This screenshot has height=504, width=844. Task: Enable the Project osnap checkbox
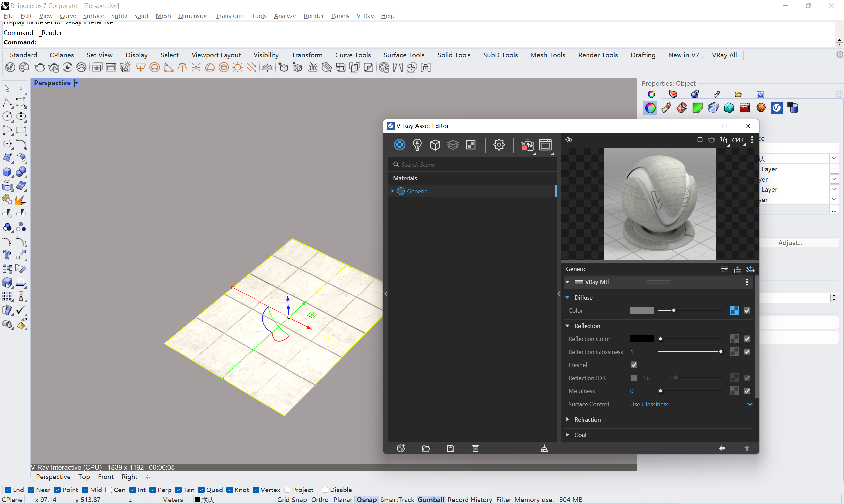pyautogui.click(x=287, y=490)
